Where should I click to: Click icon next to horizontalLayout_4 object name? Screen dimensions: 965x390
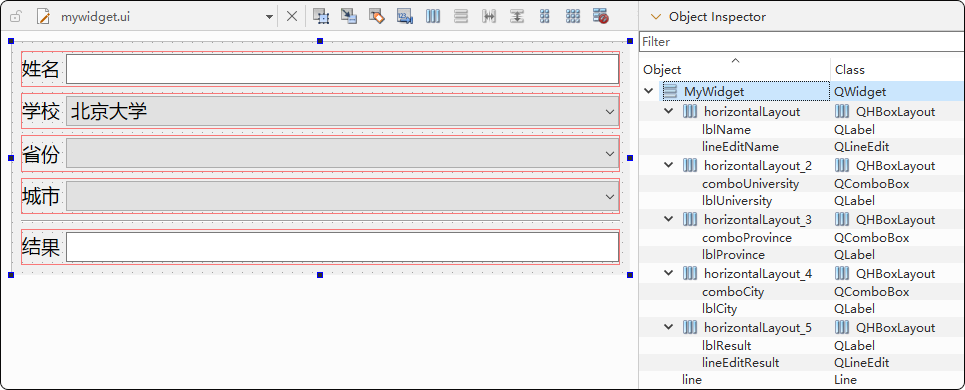coord(690,274)
